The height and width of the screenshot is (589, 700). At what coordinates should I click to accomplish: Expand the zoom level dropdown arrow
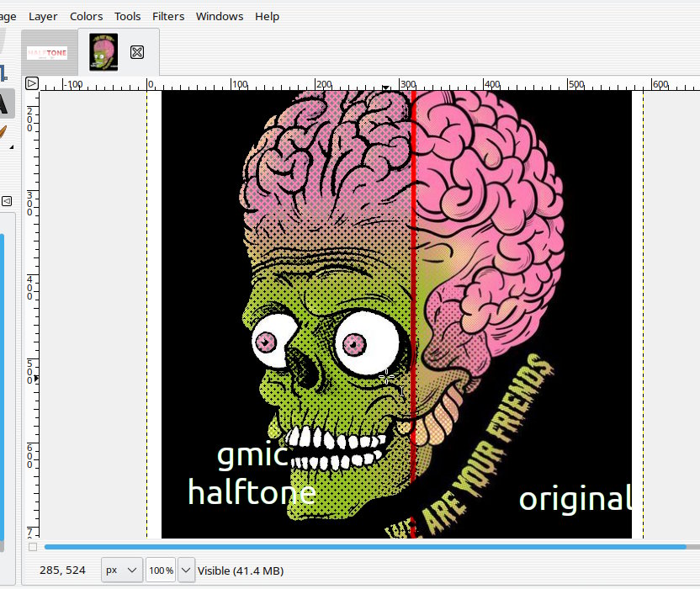186,570
